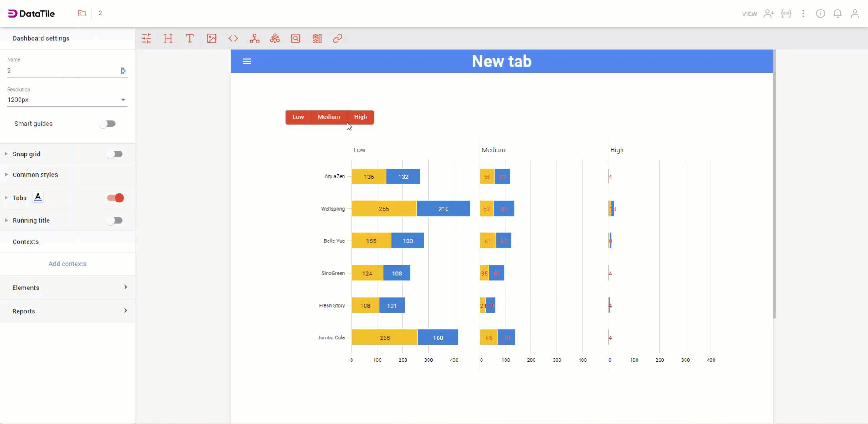868x424 pixels.
Task: Insert an Image element
Action: pyautogui.click(x=212, y=39)
